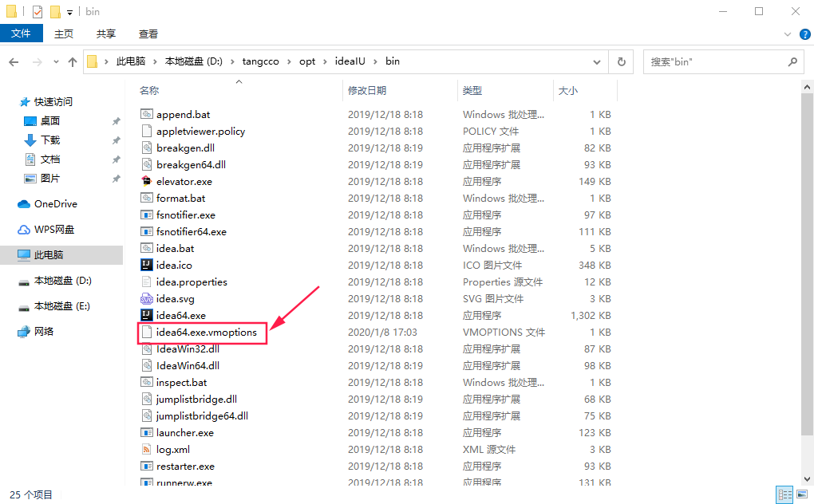Select the IdeaWin64.dll file name
The image size is (814, 504).
pyautogui.click(x=188, y=365)
